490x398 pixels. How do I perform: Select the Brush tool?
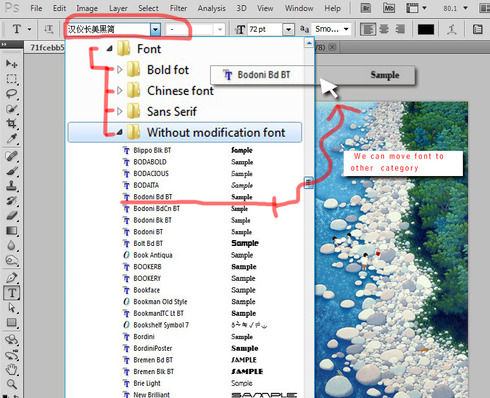(11, 171)
